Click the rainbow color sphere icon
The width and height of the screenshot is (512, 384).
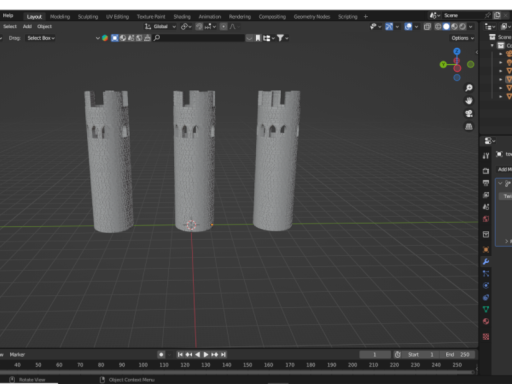pyautogui.click(x=105, y=38)
